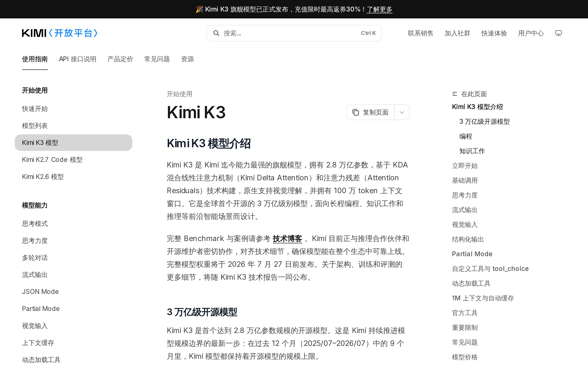Viewport: 588px width, 368px height.
Task: Jump to 动态加载工具 in the right outline
Action: (x=471, y=283)
